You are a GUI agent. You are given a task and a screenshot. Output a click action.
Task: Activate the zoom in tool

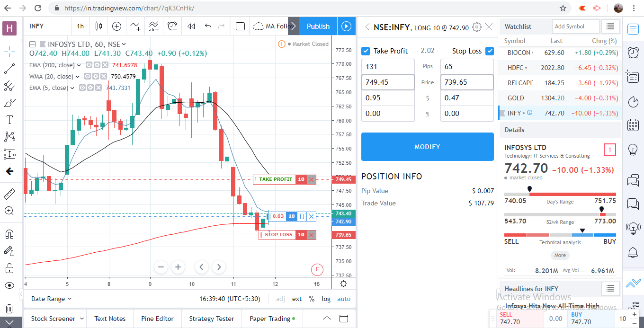click(x=9, y=211)
